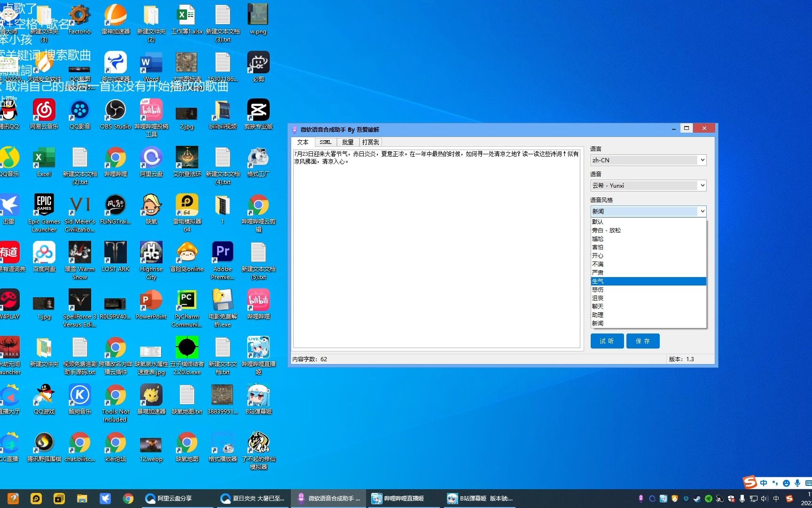Launch the Word desktop shortcut
The width and height of the screenshot is (812, 508).
coord(151,67)
